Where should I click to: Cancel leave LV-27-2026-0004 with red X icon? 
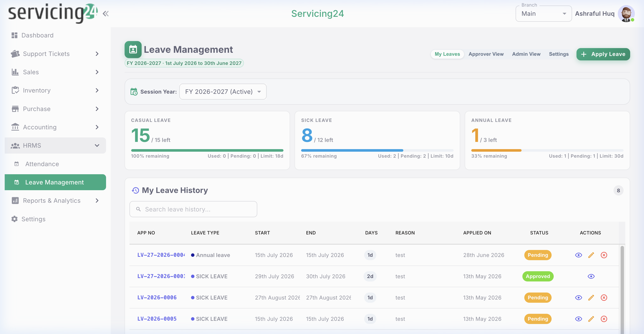tap(604, 255)
